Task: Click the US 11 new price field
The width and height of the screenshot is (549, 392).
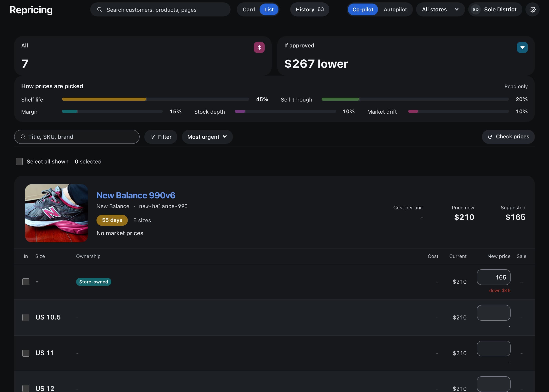Action: coord(494,348)
